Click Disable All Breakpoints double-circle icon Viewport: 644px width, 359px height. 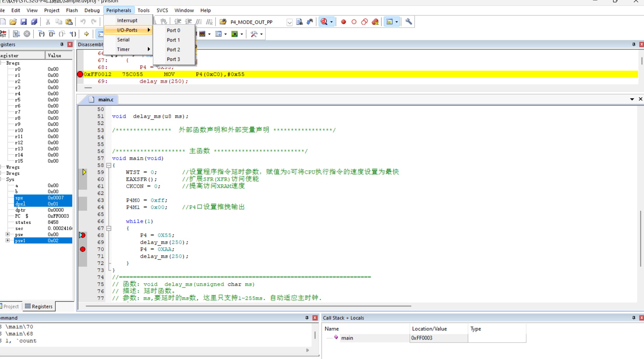pos(365,22)
